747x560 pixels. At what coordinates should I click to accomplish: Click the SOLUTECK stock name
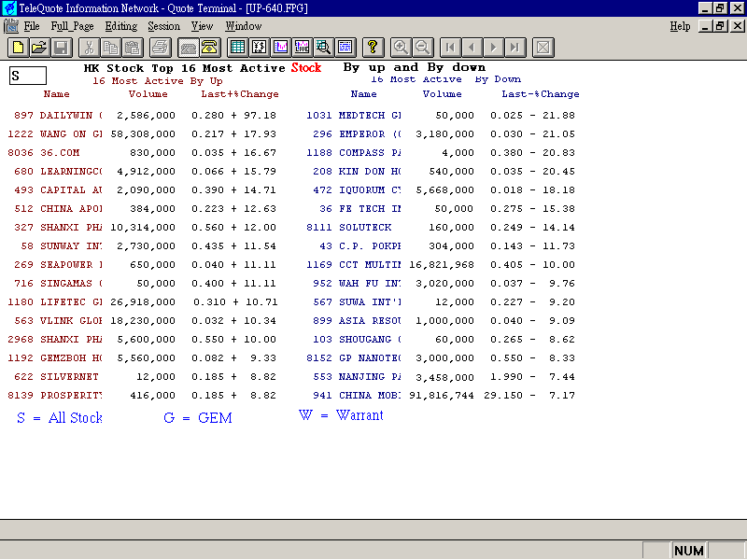[x=365, y=227]
